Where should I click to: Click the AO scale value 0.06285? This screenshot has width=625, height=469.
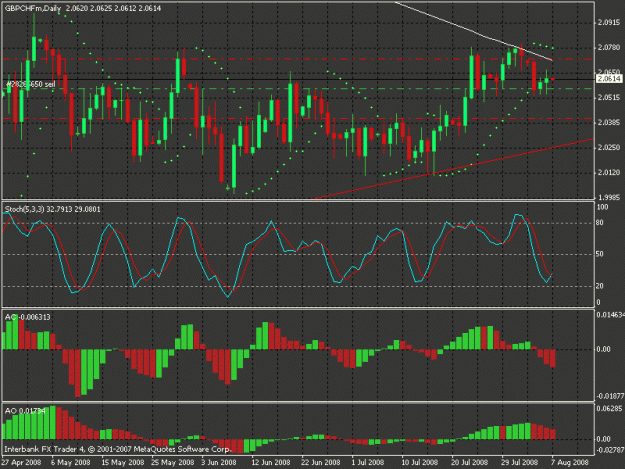click(x=609, y=408)
